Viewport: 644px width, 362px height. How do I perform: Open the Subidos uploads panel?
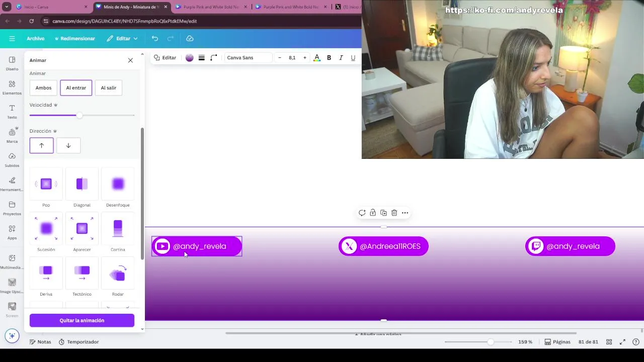(12, 160)
